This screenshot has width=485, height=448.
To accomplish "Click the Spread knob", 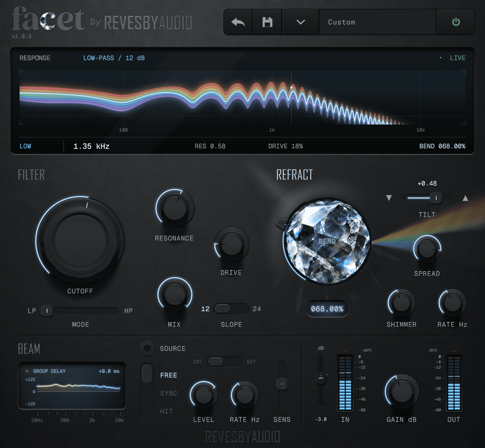I will point(427,249).
